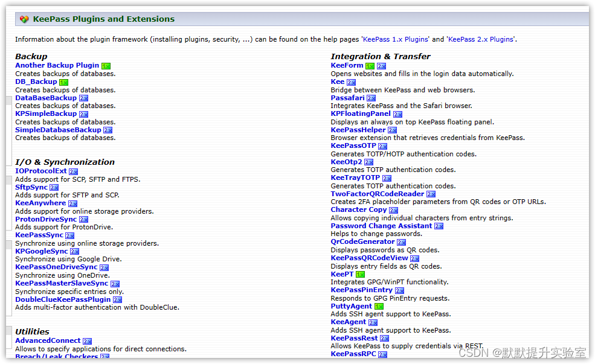Click the 2.x badge next to KPGoogleSync
595x364 pixels.
pyautogui.click(x=74, y=251)
